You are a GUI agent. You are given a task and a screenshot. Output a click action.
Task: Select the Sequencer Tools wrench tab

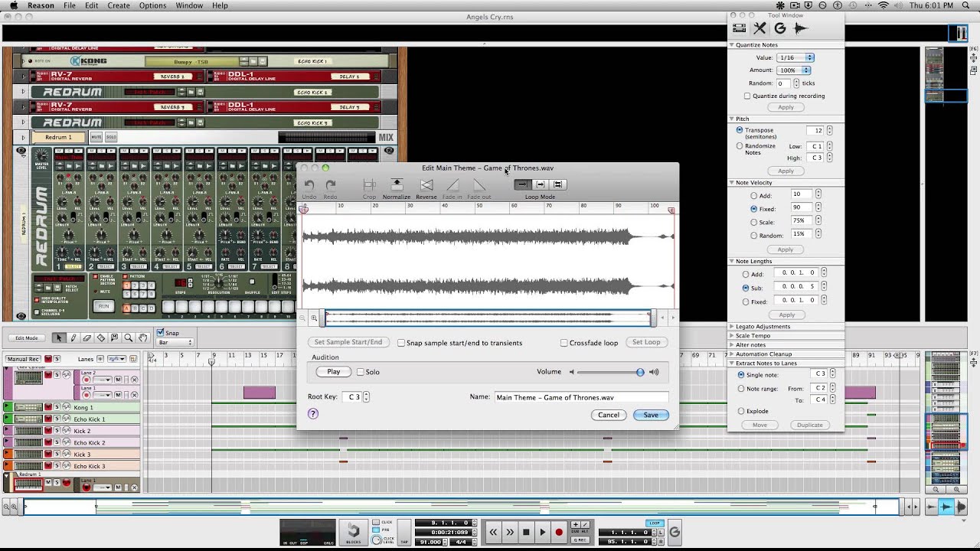pos(759,28)
